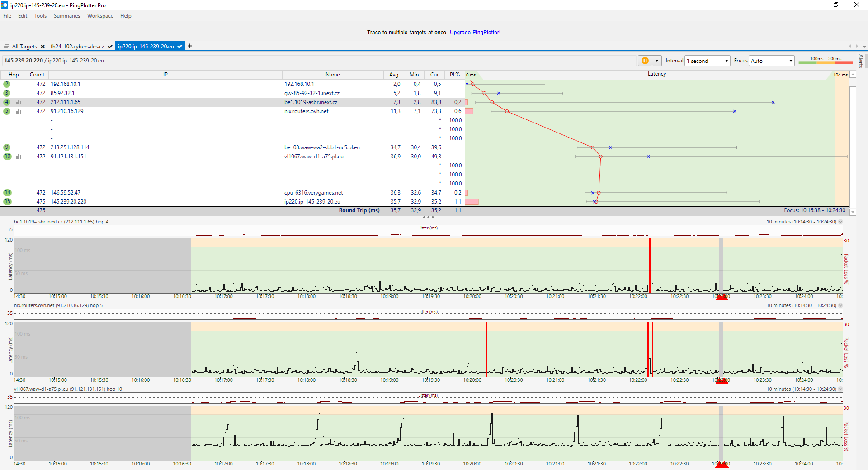Click the green hop 15 circle icon

7,202
